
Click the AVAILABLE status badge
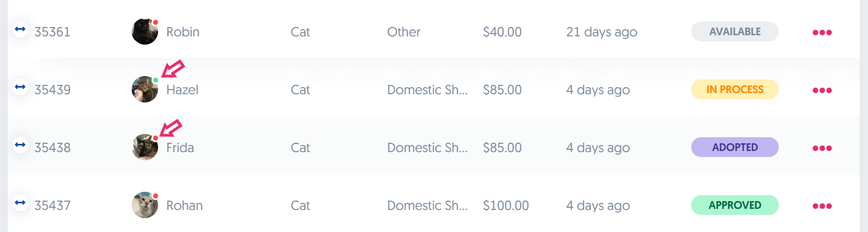click(x=735, y=31)
